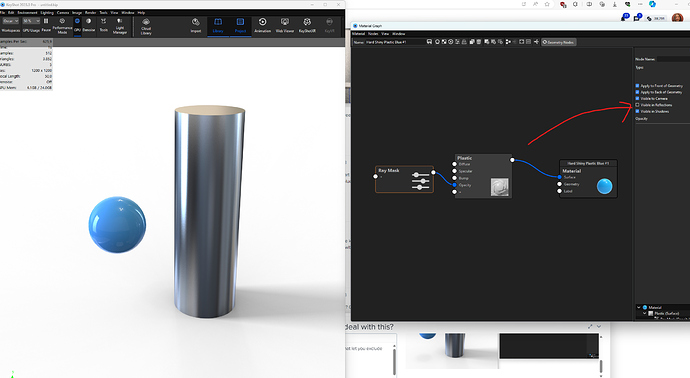Viewport: 690px width, 378px height.
Task: Uncheck Visible in Shadows
Action: click(637, 111)
